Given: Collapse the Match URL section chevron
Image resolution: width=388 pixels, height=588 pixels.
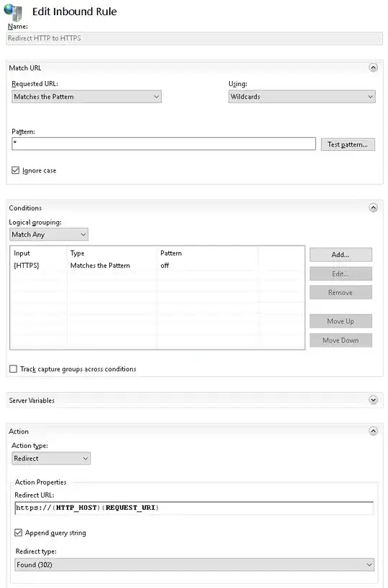Looking at the screenshot, I should pyautogui.click(x=373, y=67).
